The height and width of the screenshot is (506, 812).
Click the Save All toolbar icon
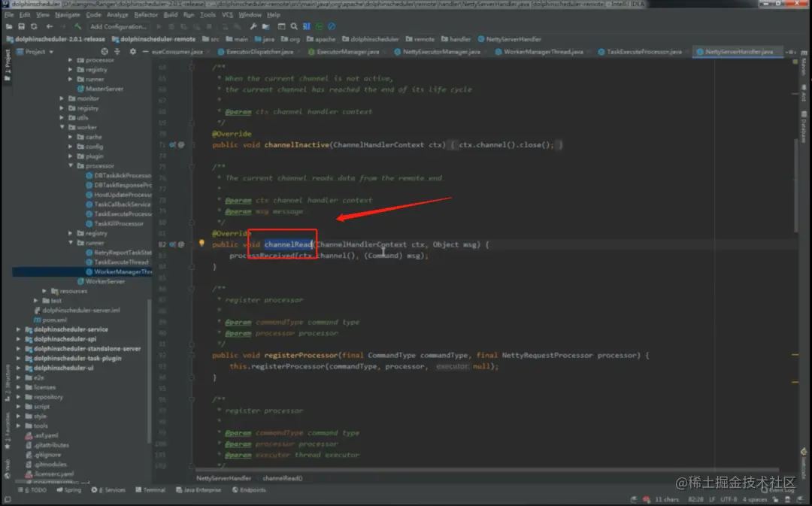click(21, 26)
